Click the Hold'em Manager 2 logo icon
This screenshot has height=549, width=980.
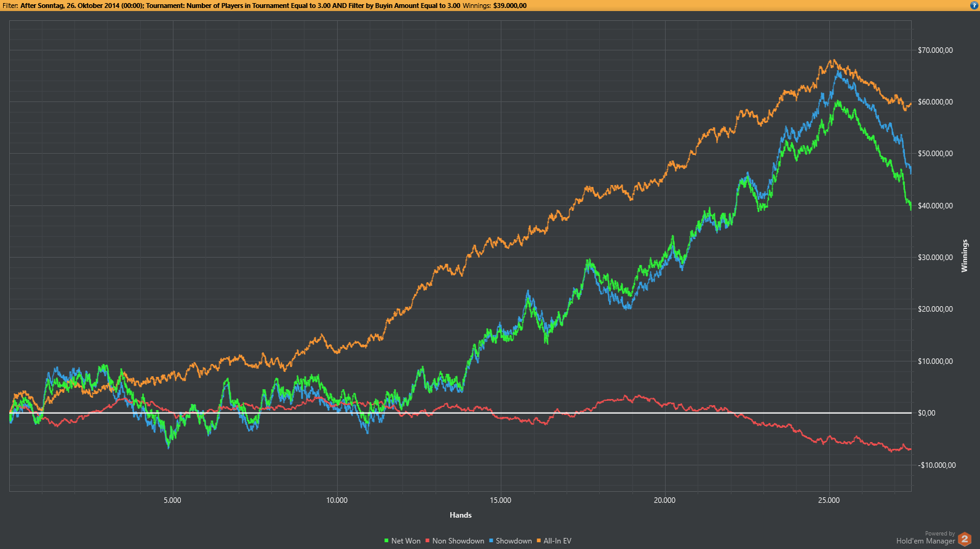point(965,539)
